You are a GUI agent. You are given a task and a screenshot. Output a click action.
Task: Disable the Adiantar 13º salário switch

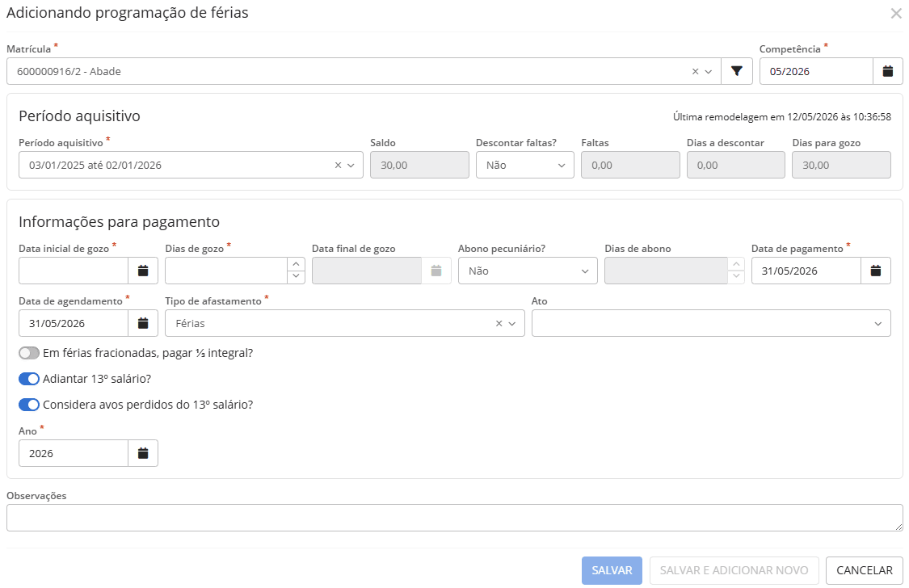click(29, 378)
